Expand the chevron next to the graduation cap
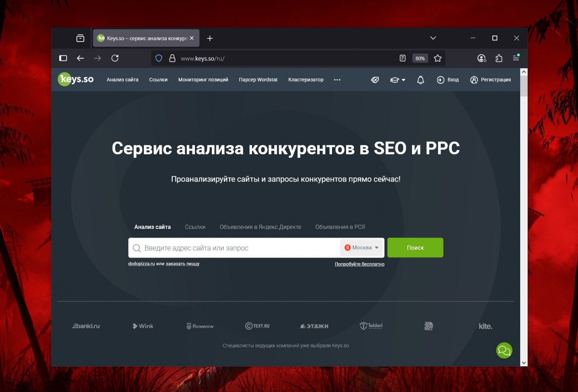 coord(403,80)
